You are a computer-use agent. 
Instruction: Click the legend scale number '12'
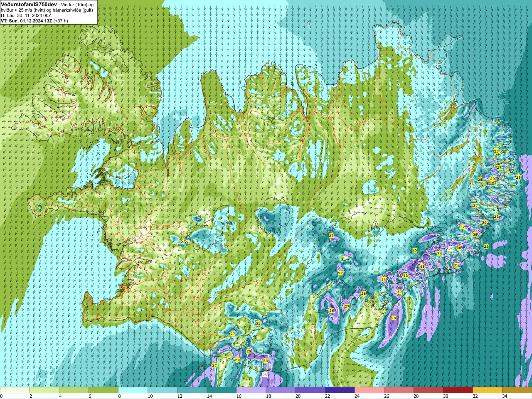pyautogui.click(x=179, y=396)
